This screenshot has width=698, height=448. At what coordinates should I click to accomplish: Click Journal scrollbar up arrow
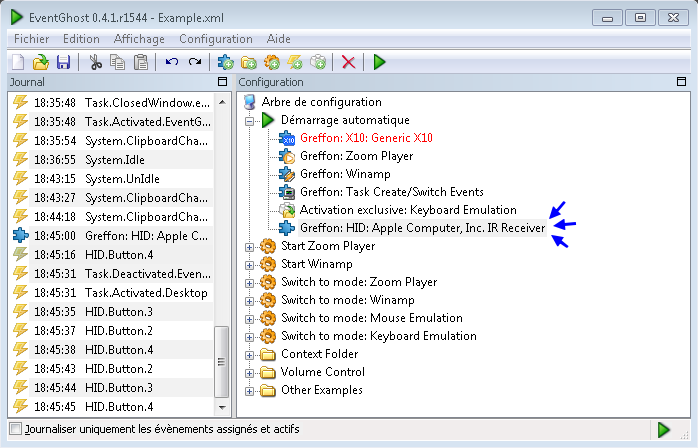222,102
